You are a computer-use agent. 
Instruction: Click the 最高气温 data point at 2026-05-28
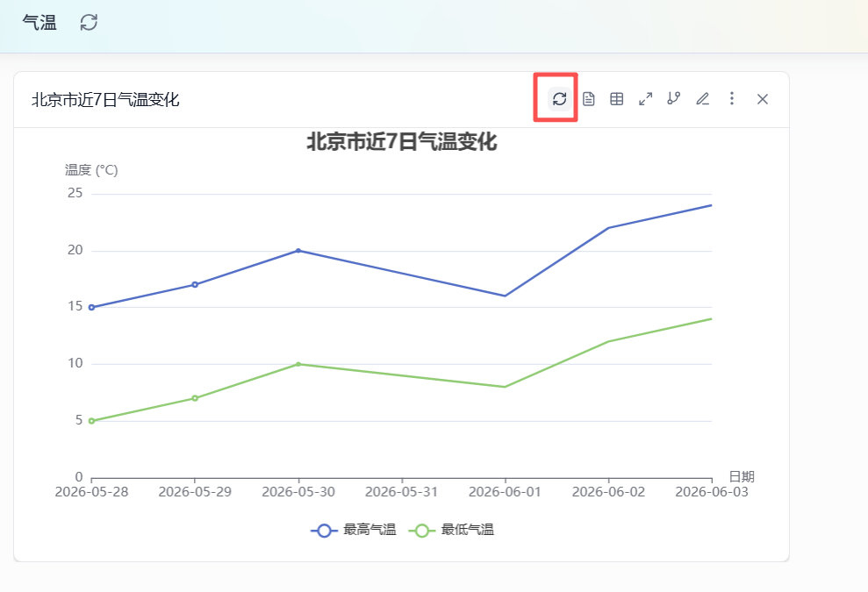(92, 308)
